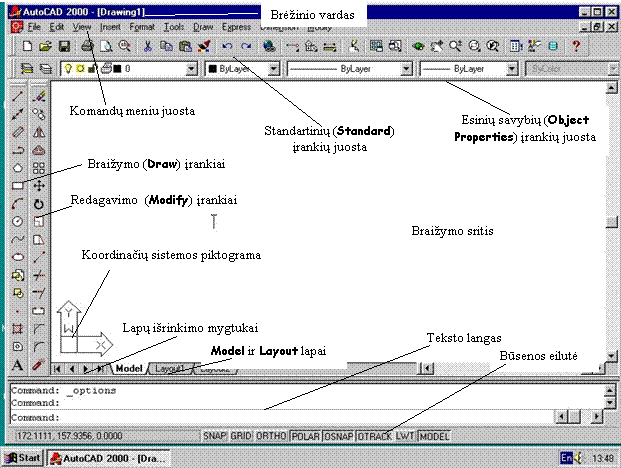Toggle OTRACK in status bar
Viewport: 621px width, 468px height.
[x=374, y=436]
